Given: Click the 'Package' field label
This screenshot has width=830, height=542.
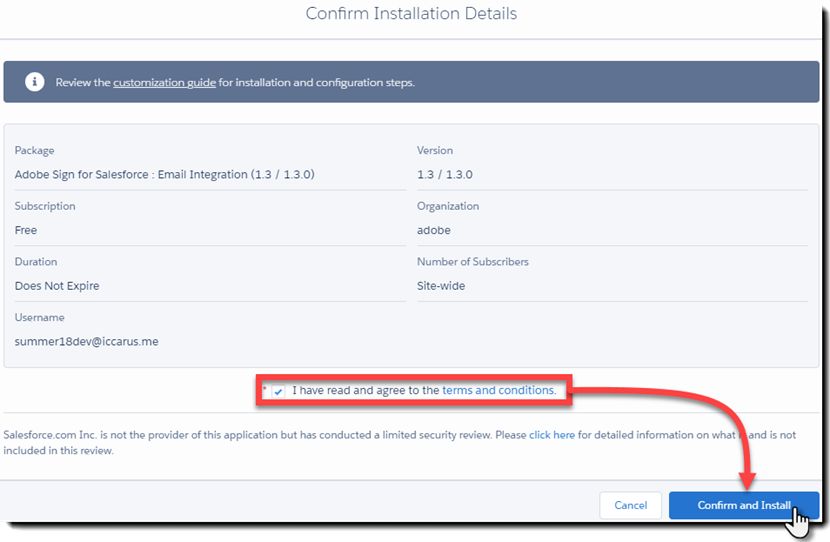Looking at the screenshot, I should coord(34,150).
